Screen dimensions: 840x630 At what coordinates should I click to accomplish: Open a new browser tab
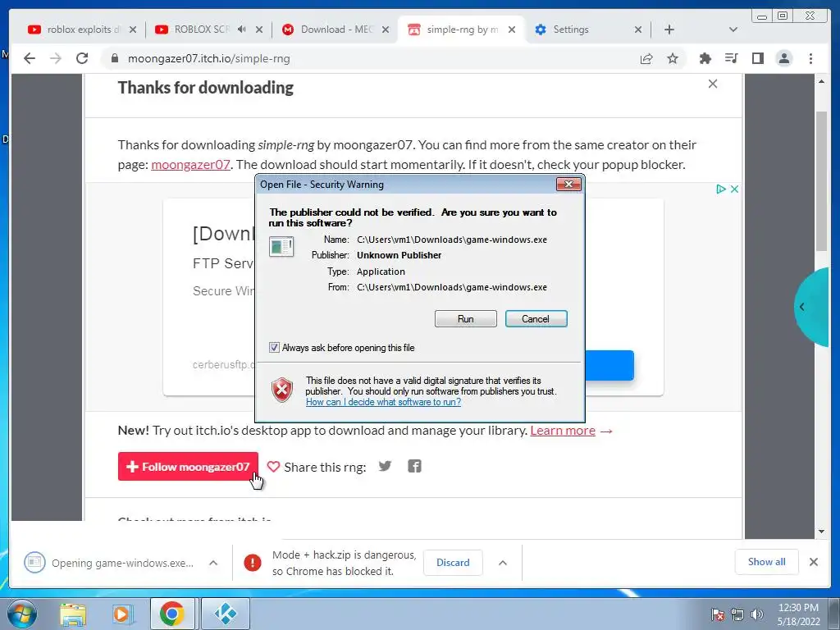click(669, 30)
